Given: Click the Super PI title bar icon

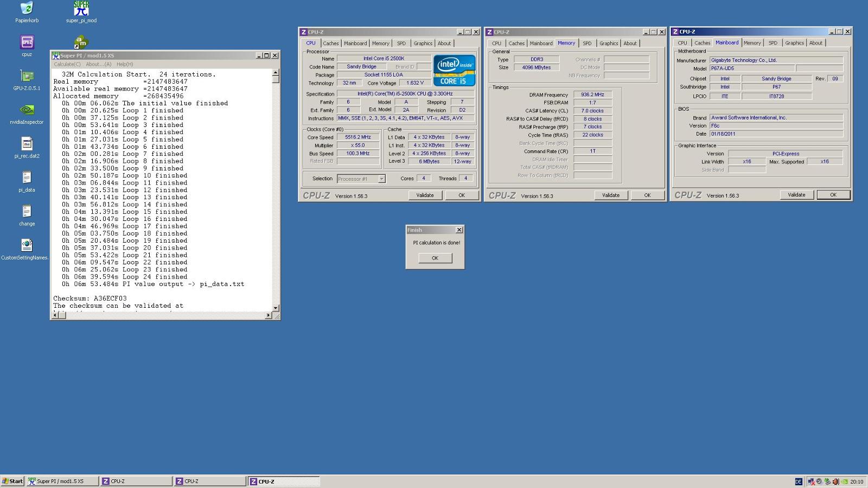Looking at the screenshot, I should click(x=55, y=55).
